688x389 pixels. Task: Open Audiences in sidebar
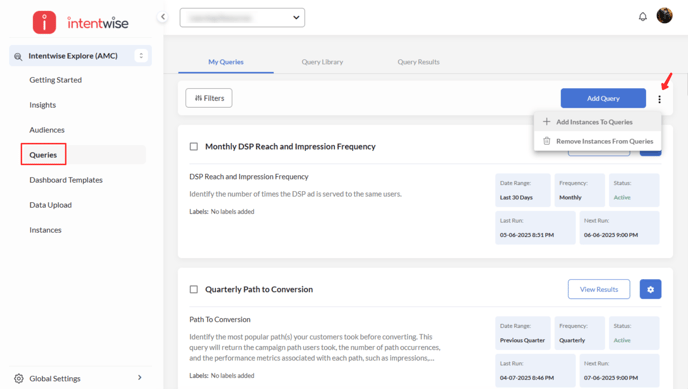47,130
